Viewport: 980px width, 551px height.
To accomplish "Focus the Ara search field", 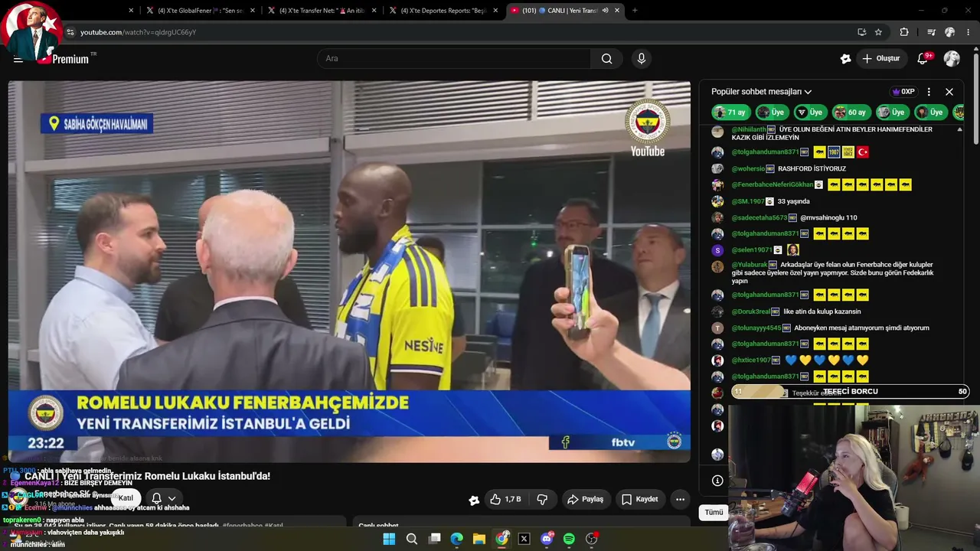I will (454, 59).
